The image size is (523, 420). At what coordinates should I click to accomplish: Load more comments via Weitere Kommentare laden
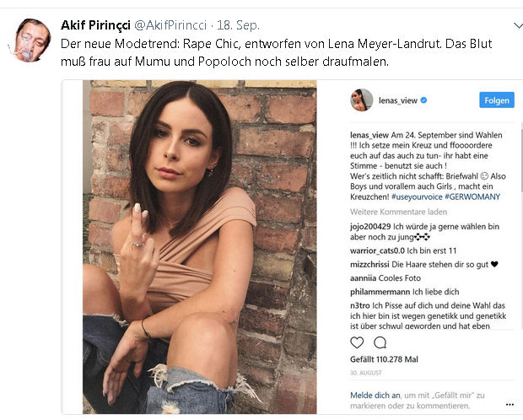click(x=399, y=212)
